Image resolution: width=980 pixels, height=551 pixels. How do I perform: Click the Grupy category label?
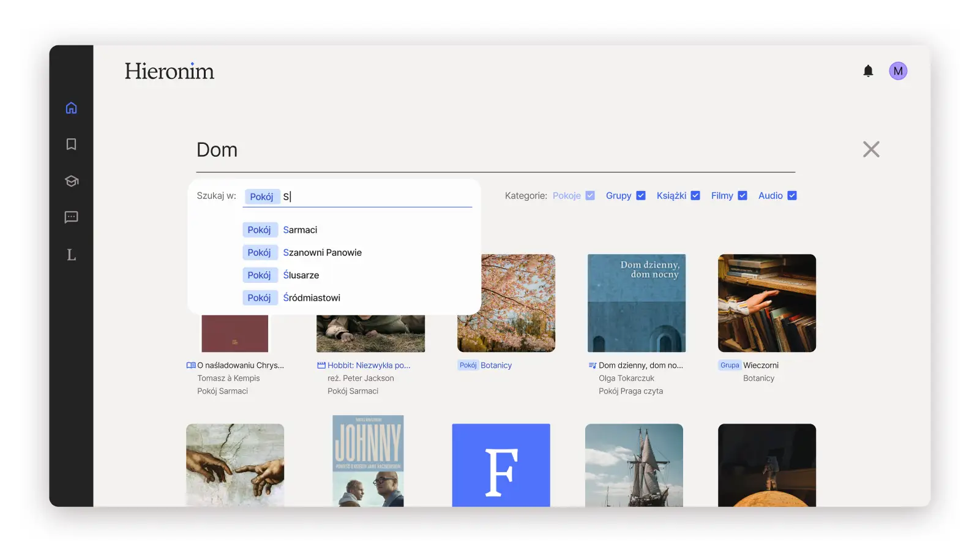618,196
